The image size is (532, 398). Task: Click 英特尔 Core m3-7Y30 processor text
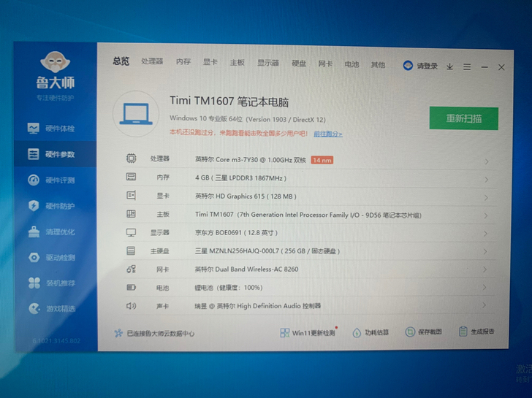[251, 159]
